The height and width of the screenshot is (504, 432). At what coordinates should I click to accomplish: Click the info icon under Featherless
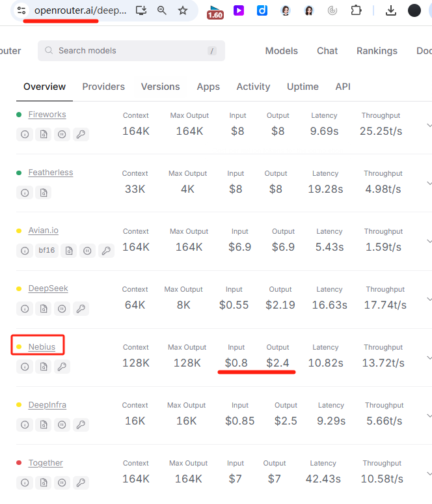[x=25, y=193]
